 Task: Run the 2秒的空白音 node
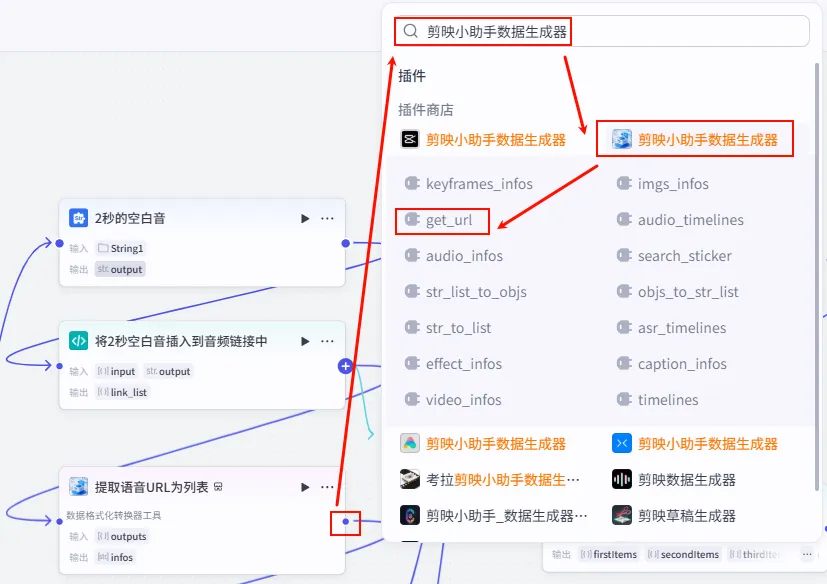[305, 218]
